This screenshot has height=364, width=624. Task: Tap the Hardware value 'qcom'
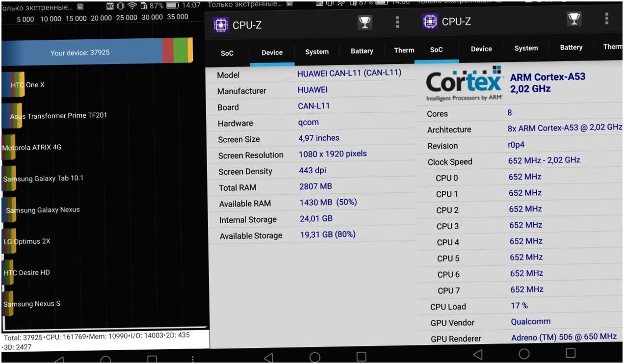[x=308, y=122]
